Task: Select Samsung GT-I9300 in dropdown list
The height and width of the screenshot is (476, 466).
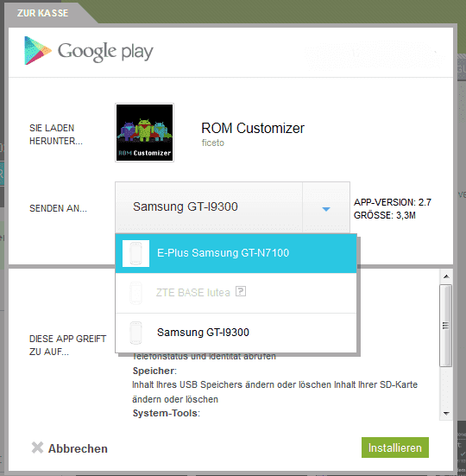Action: pyautogui.click(x=236, y=333)
